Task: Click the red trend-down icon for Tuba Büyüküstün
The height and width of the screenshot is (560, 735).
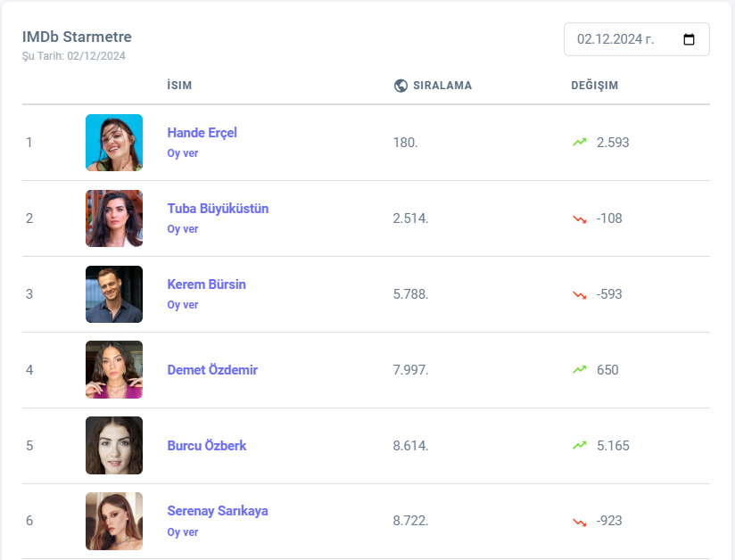Action: [580, 218]
